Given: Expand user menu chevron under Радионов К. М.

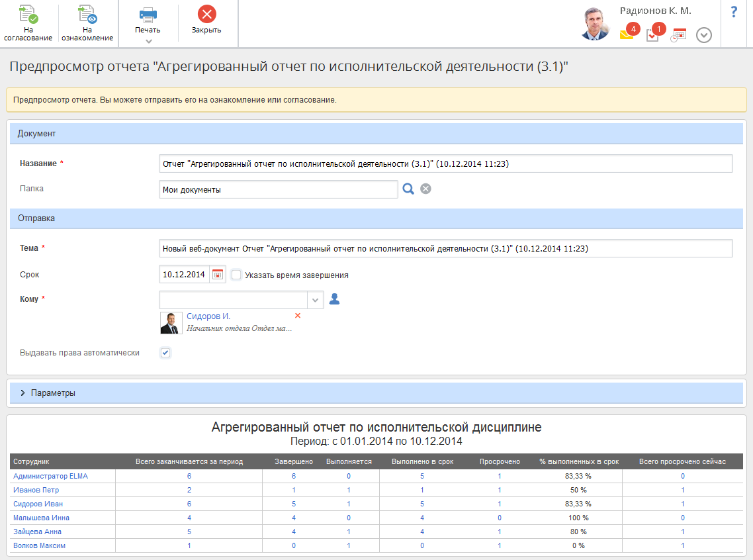Looking at the screenshot, I should [704, 35].
